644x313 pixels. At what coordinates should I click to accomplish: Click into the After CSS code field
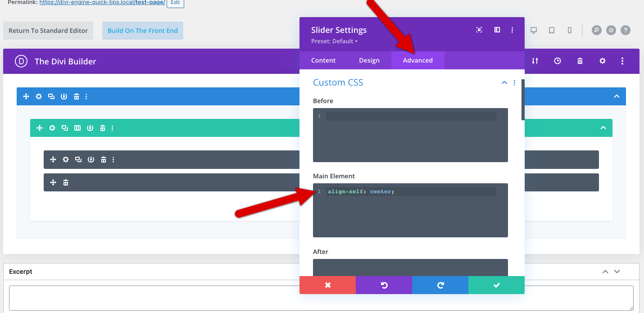[410, 268]
